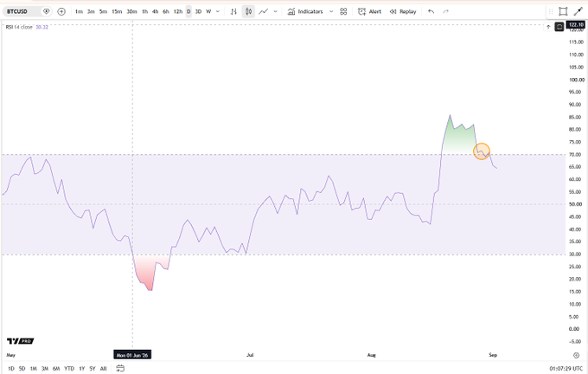
Task: Switch to the W weekly interval
Action: 208,11
